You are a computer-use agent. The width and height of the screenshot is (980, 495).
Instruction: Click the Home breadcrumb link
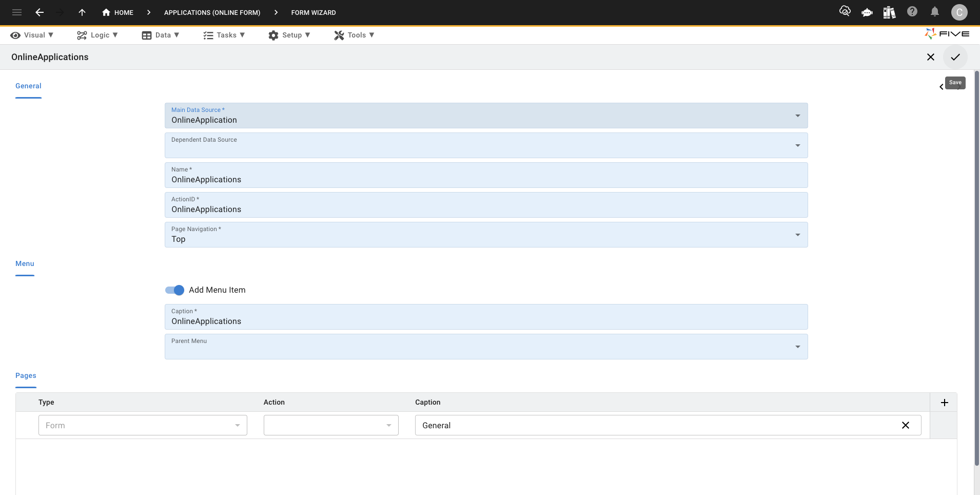pos(117,12)
